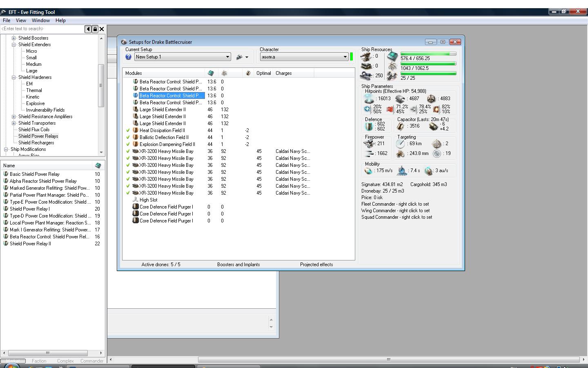Image resolution: width=588 pixels, height=368 pixels.
Task: Collapse the Shield Hardeners tree node
Action: click(13, 77)
